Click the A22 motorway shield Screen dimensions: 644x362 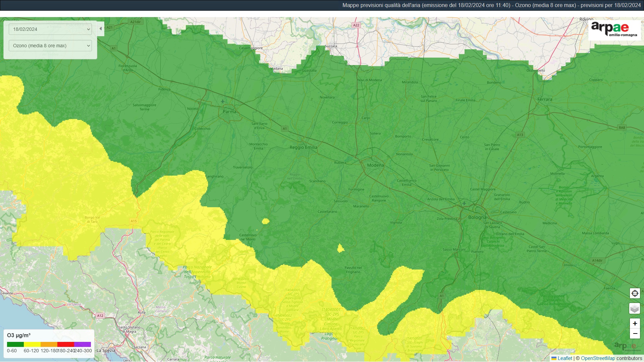coord(356,25)
